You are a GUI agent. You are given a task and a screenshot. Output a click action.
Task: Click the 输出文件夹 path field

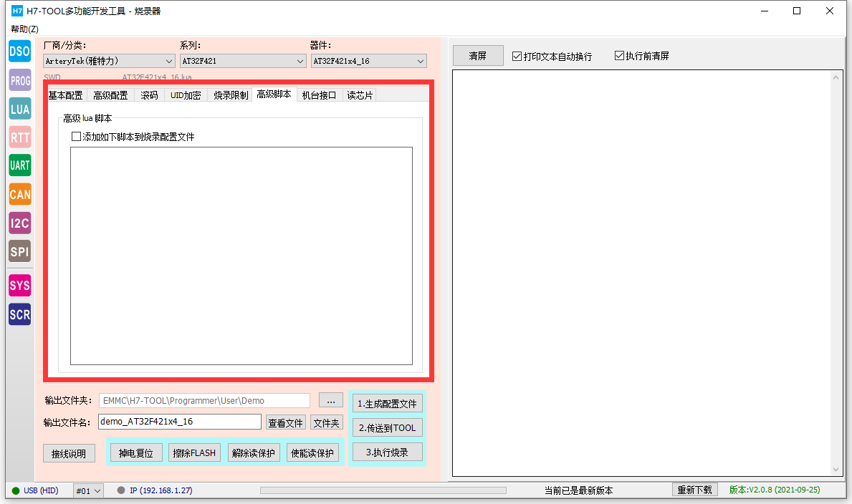pyautogui.click(x=204, y=400)
